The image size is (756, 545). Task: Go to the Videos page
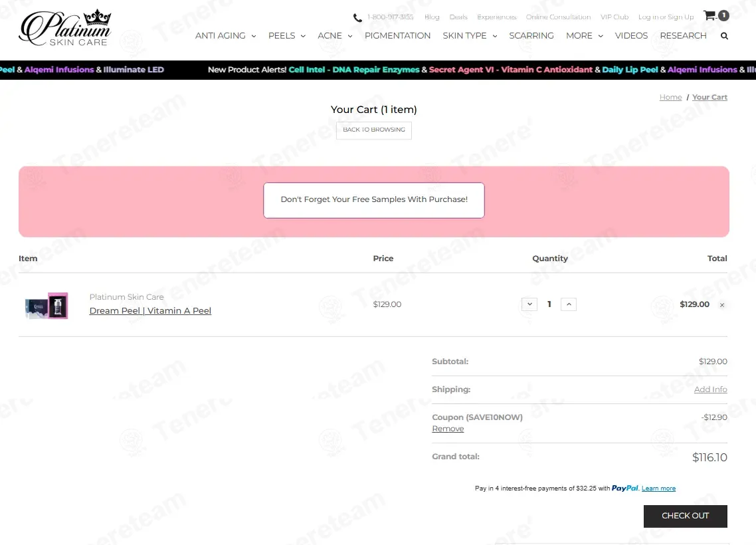[631, 36]
